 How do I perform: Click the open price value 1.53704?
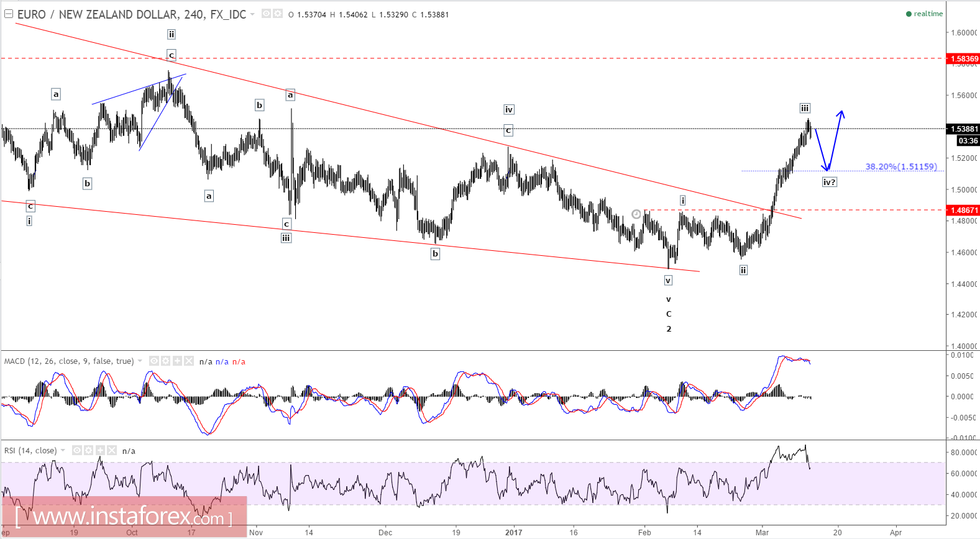click(x=311, y=14)
